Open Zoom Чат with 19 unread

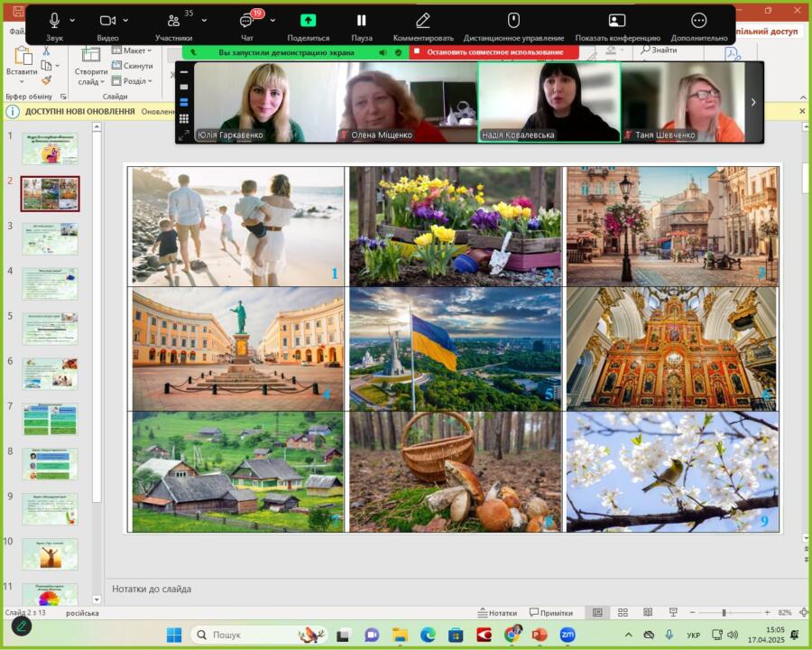247,26
